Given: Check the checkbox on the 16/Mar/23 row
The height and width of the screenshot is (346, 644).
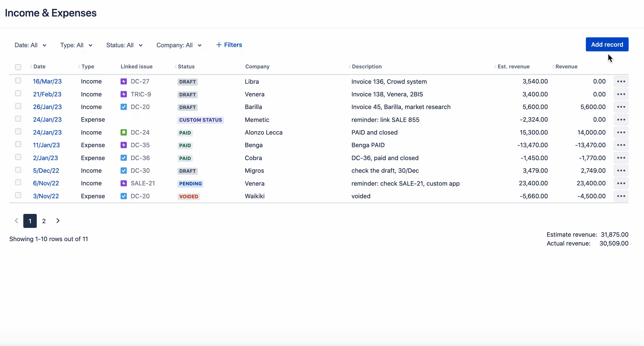Looking at the screenshot, I should (18, 80).
